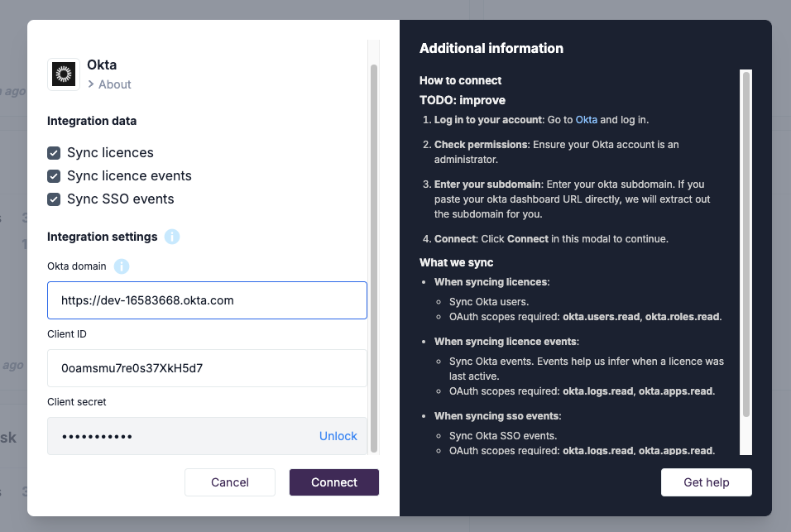Unlock the Client secret field

coord(338,436)
